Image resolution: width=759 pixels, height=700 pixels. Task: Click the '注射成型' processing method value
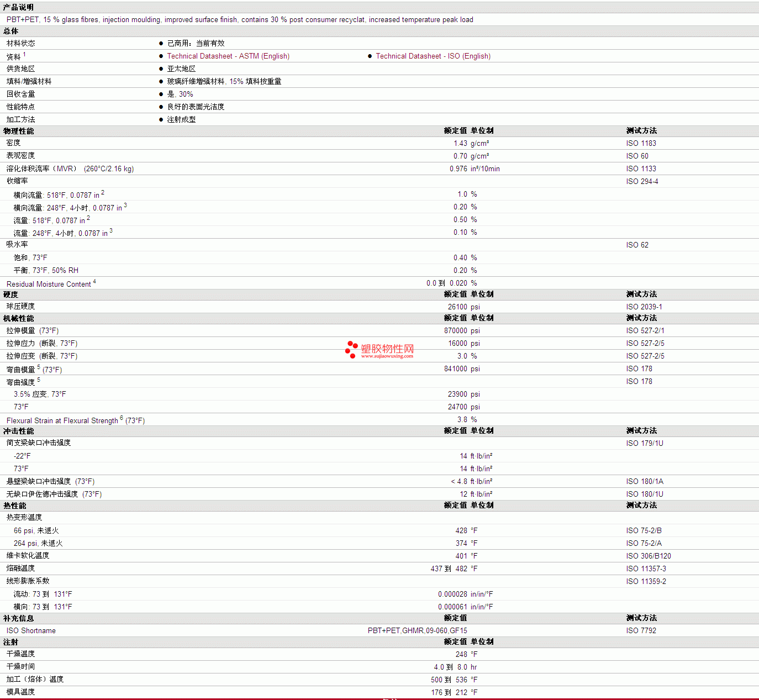pos(181,119)
